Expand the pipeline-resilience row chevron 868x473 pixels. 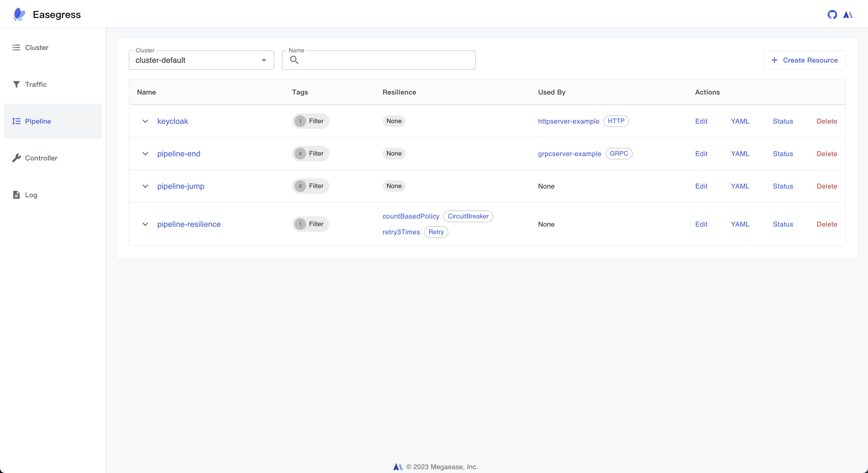(145, 224)
